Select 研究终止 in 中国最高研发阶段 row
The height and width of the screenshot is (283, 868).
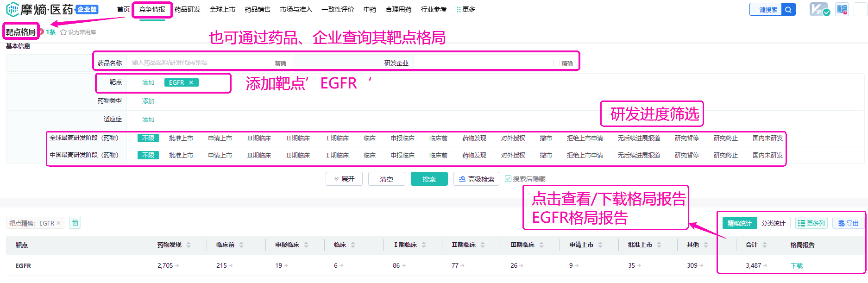(x=726, y=155)
